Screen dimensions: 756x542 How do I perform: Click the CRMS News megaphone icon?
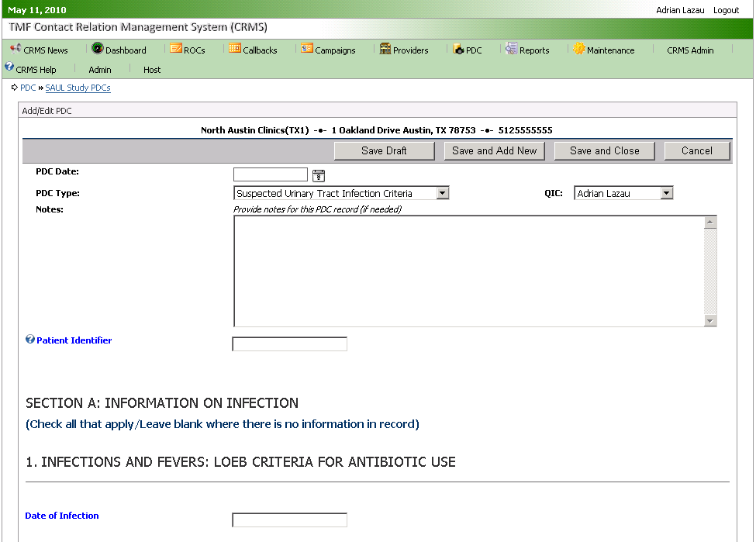pos(16,48)
